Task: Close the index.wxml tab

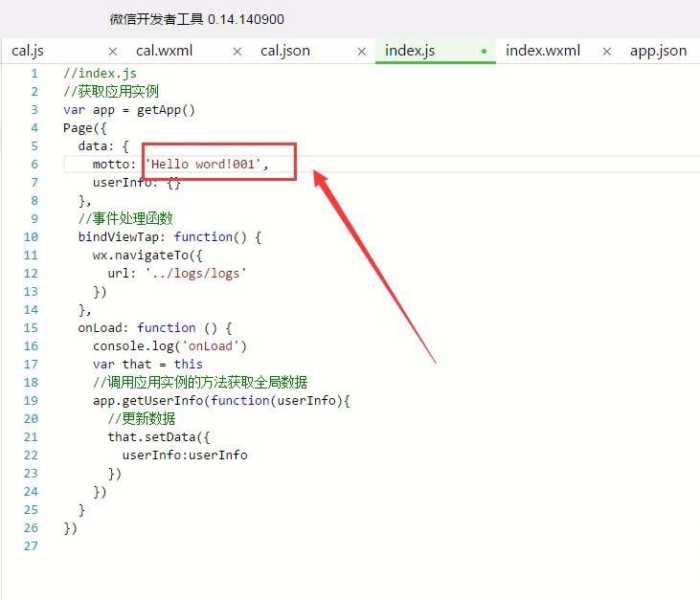Action: point(606,52)
